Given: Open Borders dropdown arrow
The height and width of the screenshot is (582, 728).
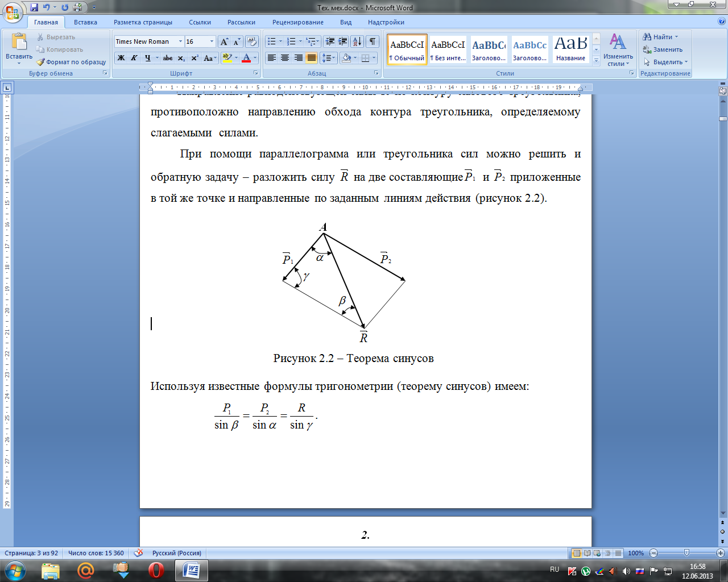Looking at the screenshot, I should click(374, 58).
